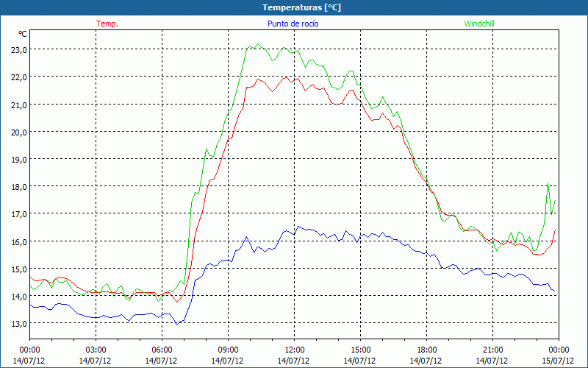This screenshot has height=368, width=588.
Task: Select the green Windchill legend label
Action: click(479, 24)
